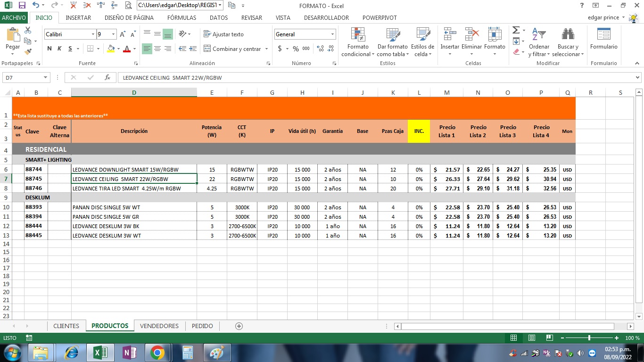
Task: Click the Insertar cells icon
Action: [x=450, y=34]
